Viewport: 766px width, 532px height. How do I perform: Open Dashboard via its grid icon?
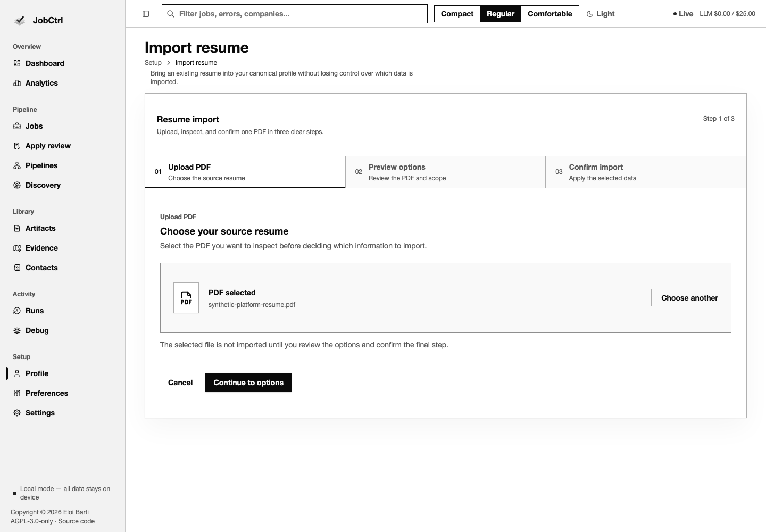coord(17,63)
